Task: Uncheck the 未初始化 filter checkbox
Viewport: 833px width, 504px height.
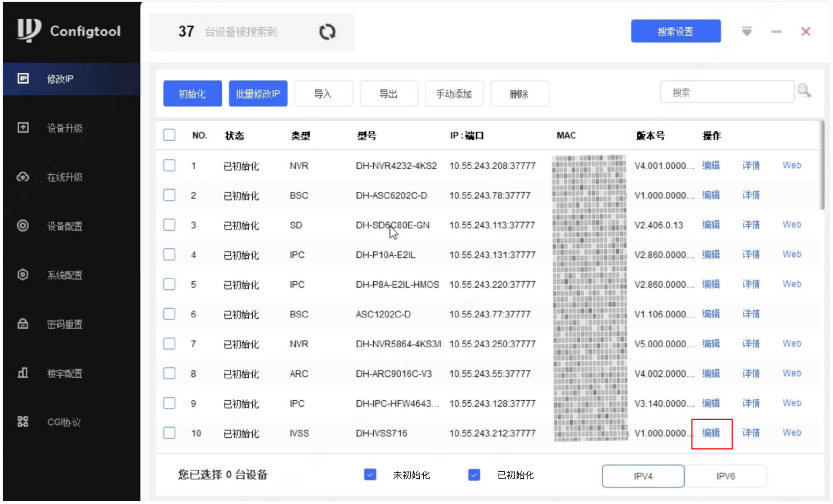Action: (370, 475)
